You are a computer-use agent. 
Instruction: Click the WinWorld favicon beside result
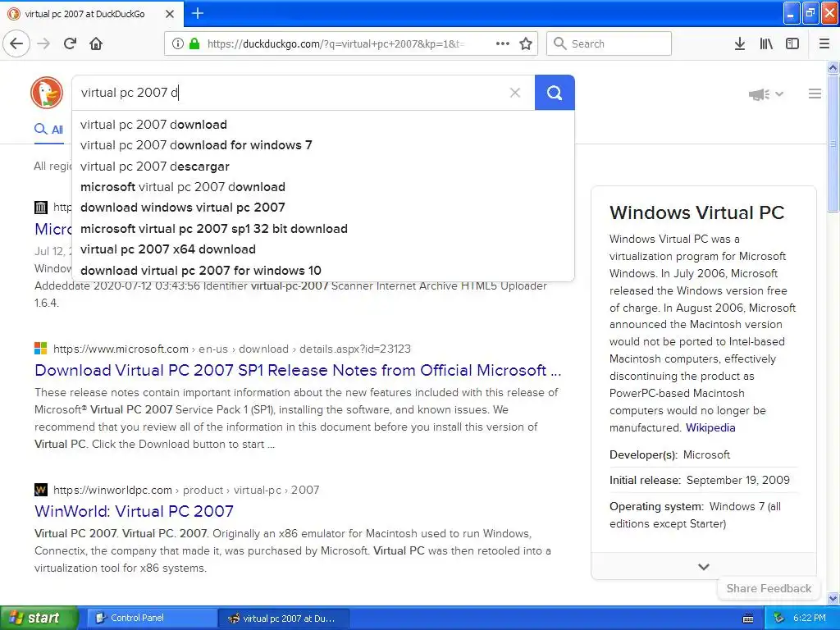(41, 490)
